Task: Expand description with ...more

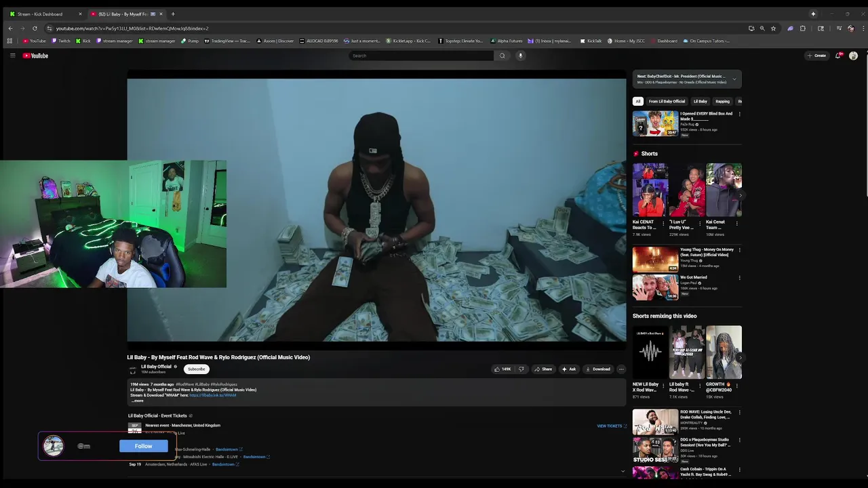Action: coord(138,401)
